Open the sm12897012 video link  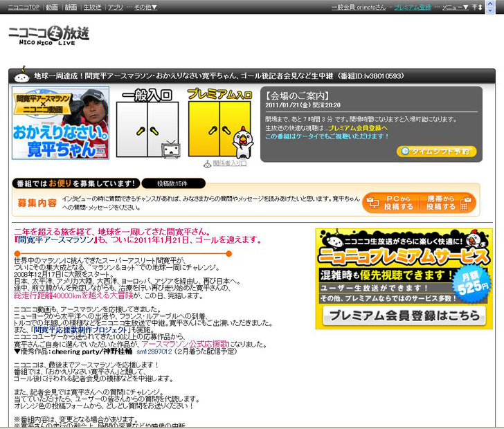click(x=154, y=352)
